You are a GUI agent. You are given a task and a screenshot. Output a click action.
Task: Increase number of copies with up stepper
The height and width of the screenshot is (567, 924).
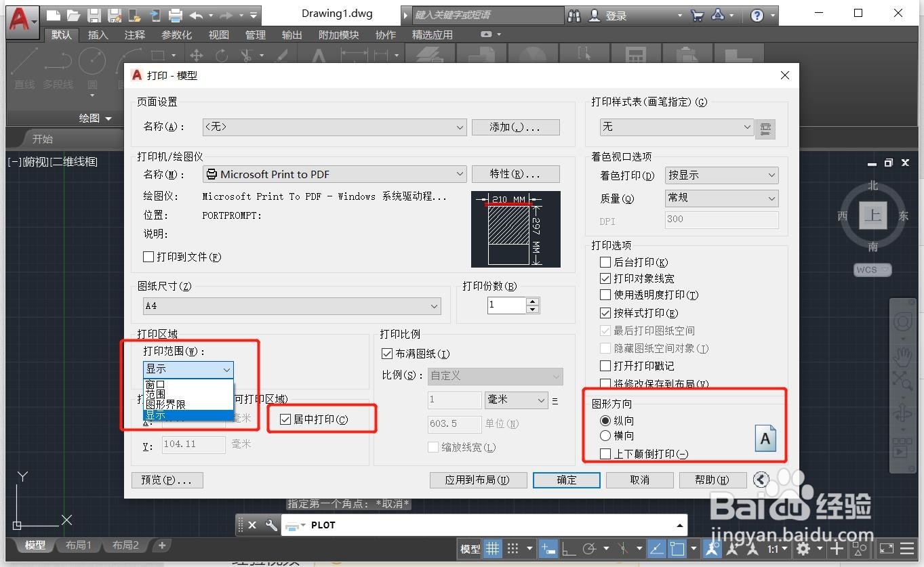(x=533, y=301)
